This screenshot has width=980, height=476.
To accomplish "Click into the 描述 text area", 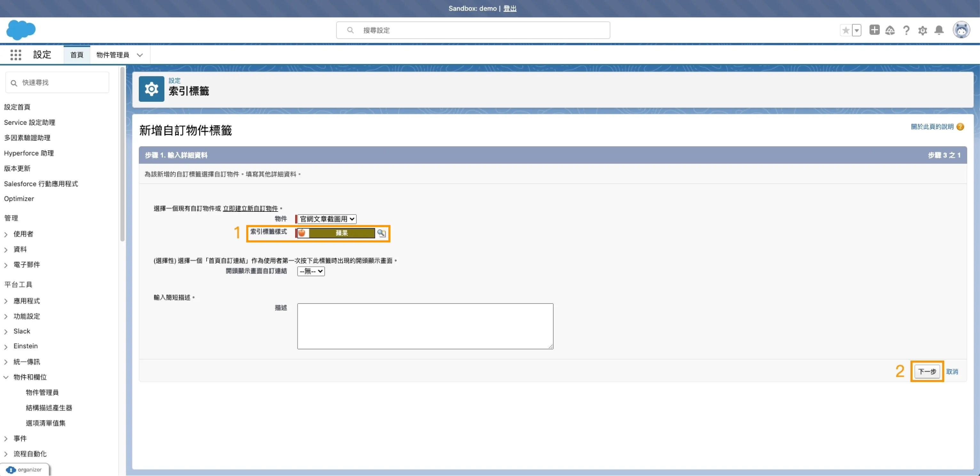I will tap(425, 326).
